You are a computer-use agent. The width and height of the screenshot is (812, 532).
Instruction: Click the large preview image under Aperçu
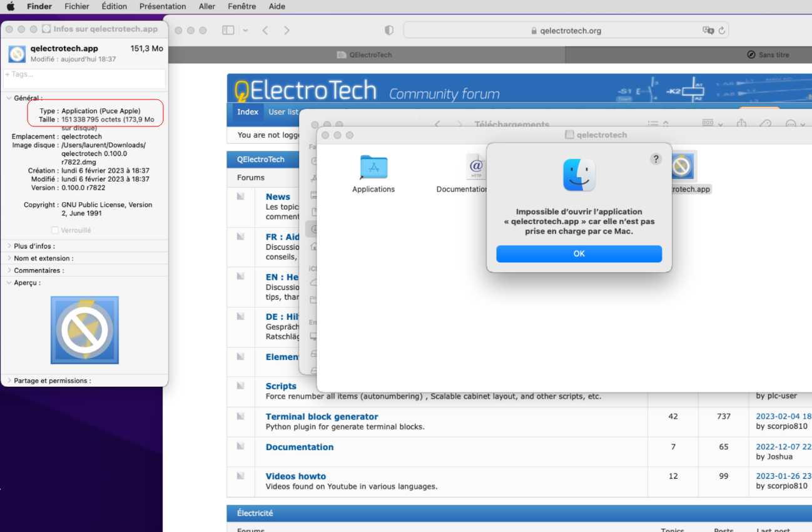tap(84, 330)
